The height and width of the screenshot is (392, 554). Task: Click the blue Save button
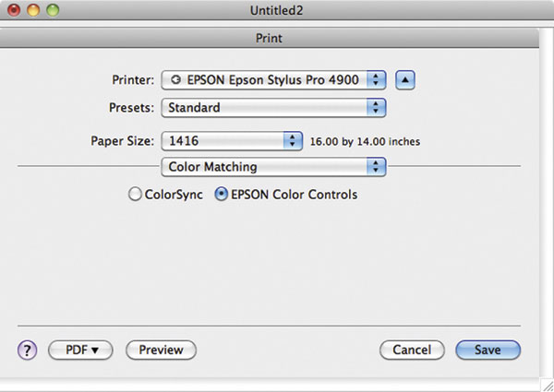coord(488,350)
